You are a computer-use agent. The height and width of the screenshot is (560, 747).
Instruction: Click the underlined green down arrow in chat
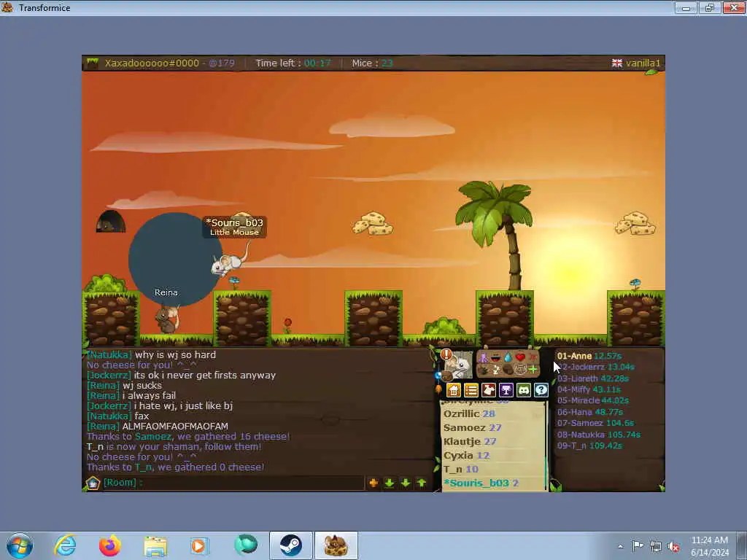[x=390, y=483]
